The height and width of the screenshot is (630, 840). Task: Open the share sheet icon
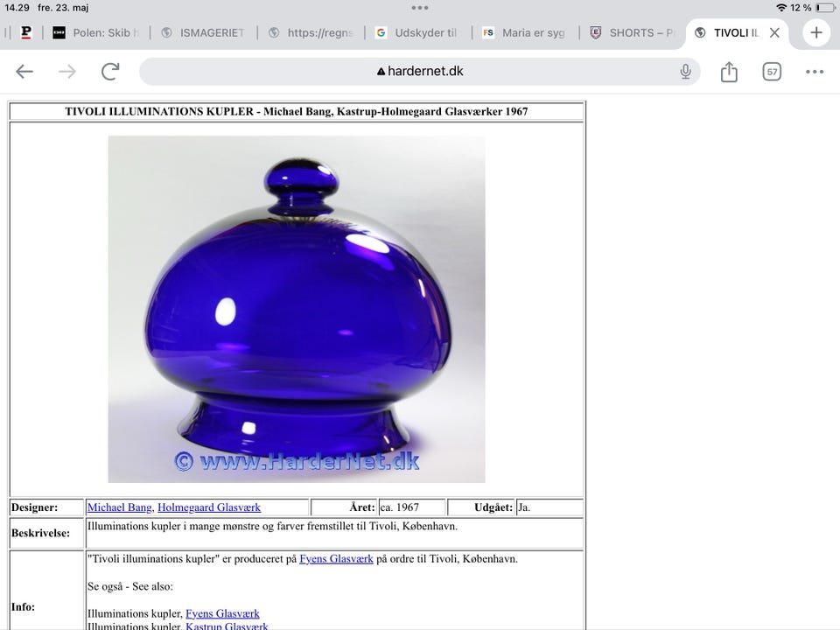click(729, 71)
